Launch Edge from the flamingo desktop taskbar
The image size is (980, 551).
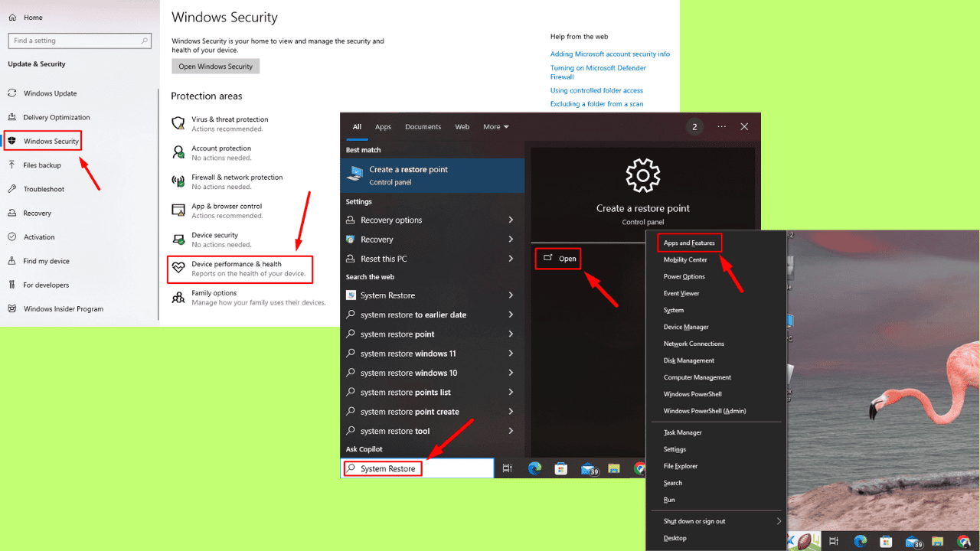click(861, 541)
